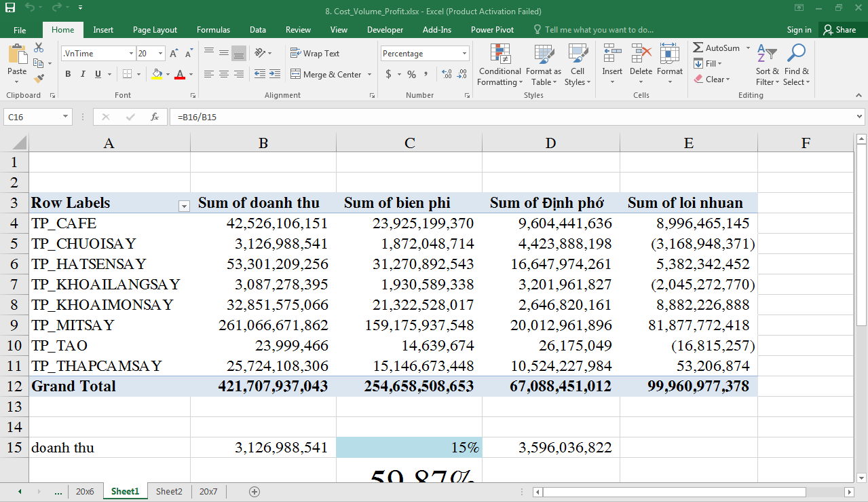
Task: Toggle Percent Style on the cell
Action: (x=411, y=74)
